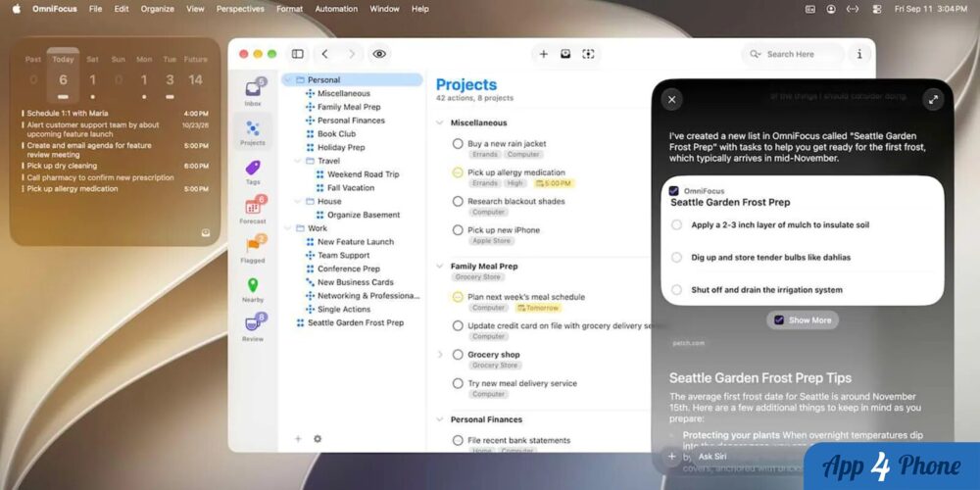Viewport: 980px width, 490px height.
Task: Click plus icon next to Ask Siri
Action: pyautogui.click(x=672, y=457)
